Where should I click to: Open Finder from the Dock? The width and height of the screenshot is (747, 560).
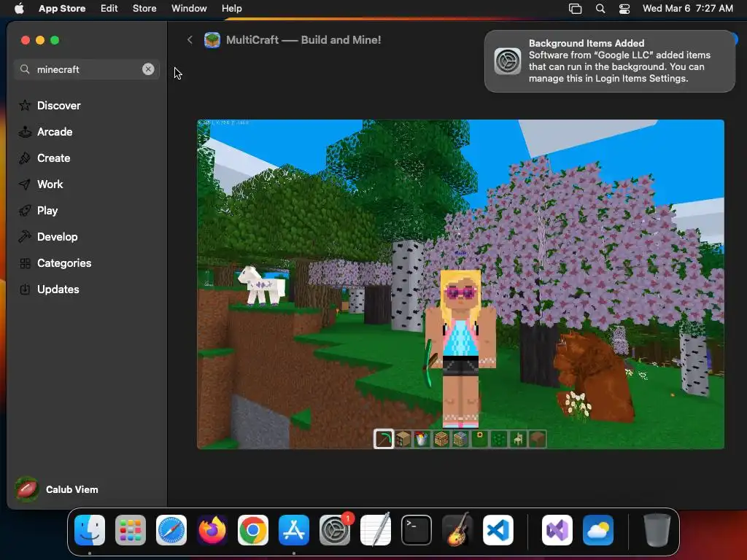[90, 529]
